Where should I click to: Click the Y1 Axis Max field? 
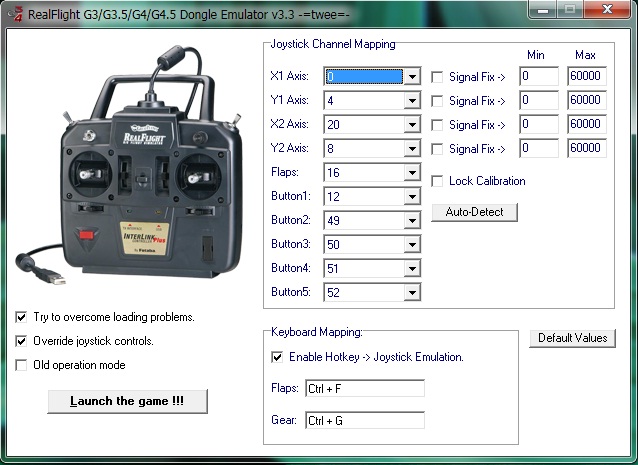[x=587, y=100]
